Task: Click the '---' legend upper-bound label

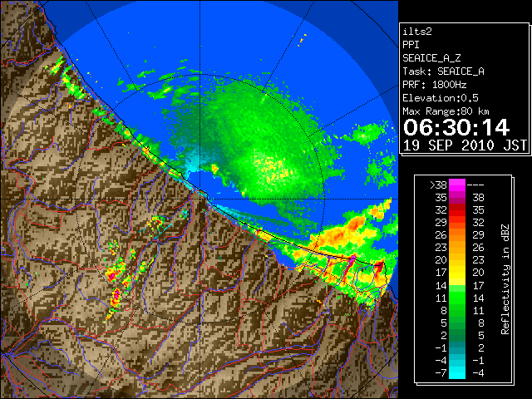Action: click(475, 185)
